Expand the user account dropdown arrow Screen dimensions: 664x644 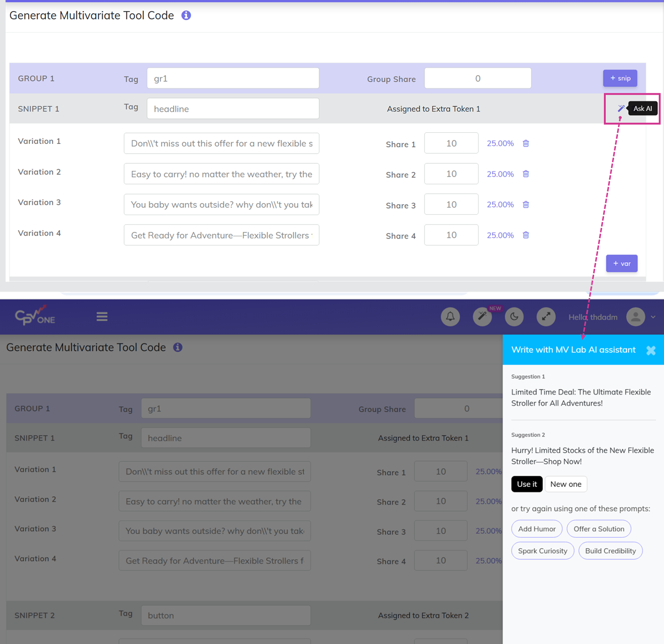[x=653, y=317]
